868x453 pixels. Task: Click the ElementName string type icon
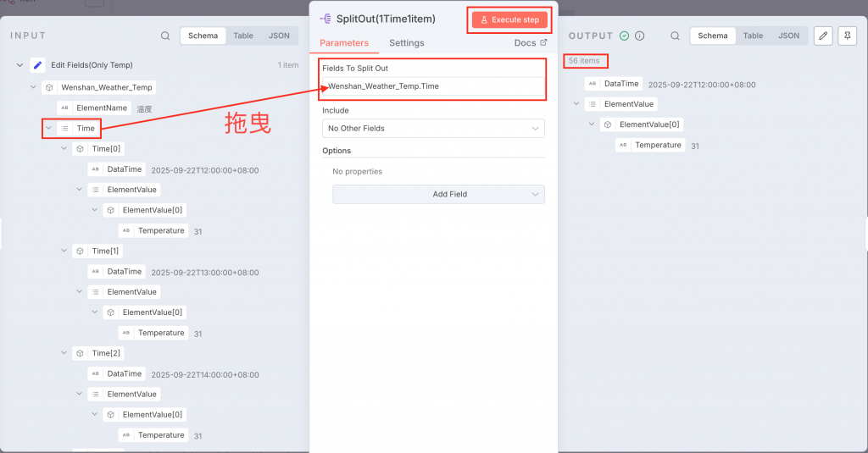[x=64, y=108]
